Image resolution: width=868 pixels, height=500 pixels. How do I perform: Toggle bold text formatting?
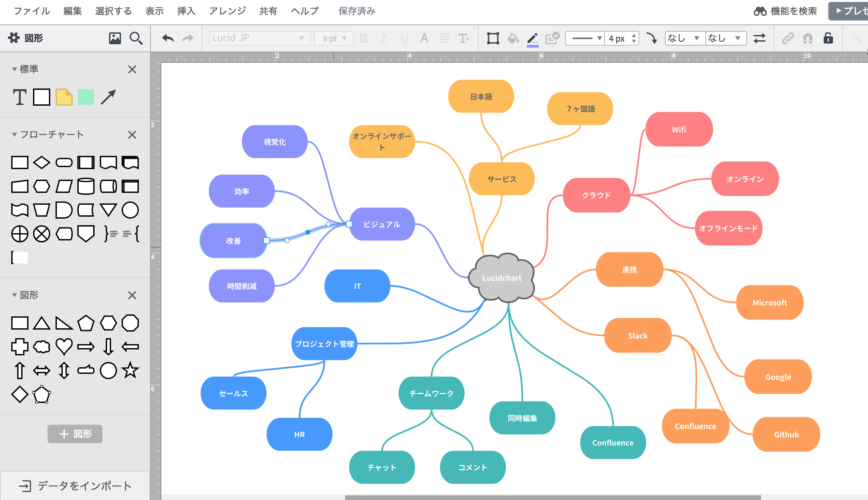(364, 38)
